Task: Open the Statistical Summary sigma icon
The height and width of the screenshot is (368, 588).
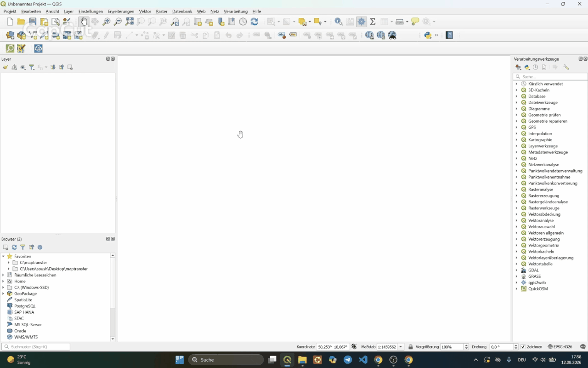Action: click(x=373, y=22)
